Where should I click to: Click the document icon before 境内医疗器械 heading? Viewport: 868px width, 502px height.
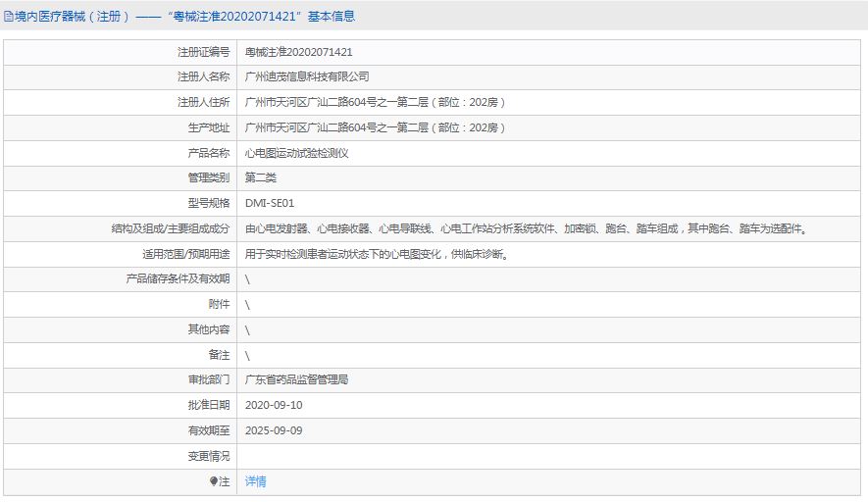pos(8,17)
